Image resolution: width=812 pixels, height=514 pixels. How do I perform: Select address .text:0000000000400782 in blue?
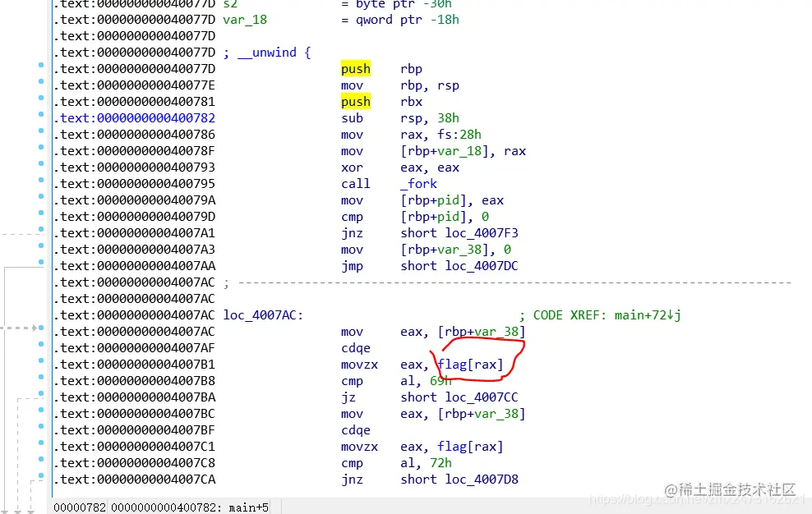tap(134, 118)
